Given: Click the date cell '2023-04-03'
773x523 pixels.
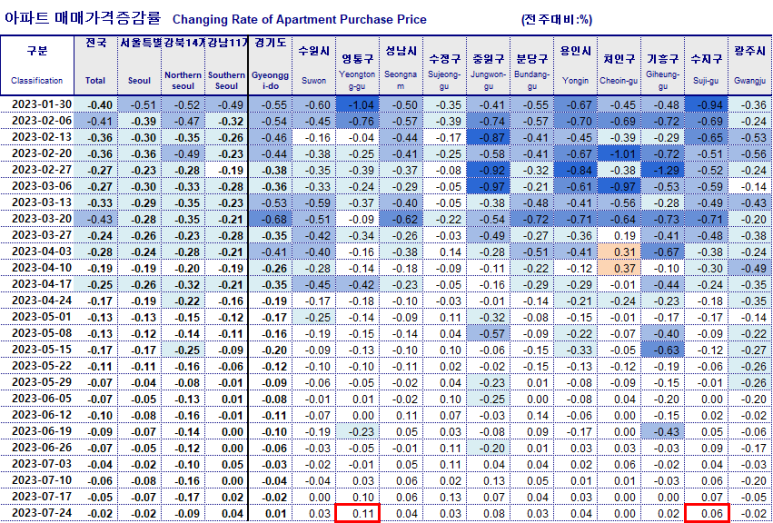Looking at the screenshot, I should pyautogui.click(x=37, y=251).
